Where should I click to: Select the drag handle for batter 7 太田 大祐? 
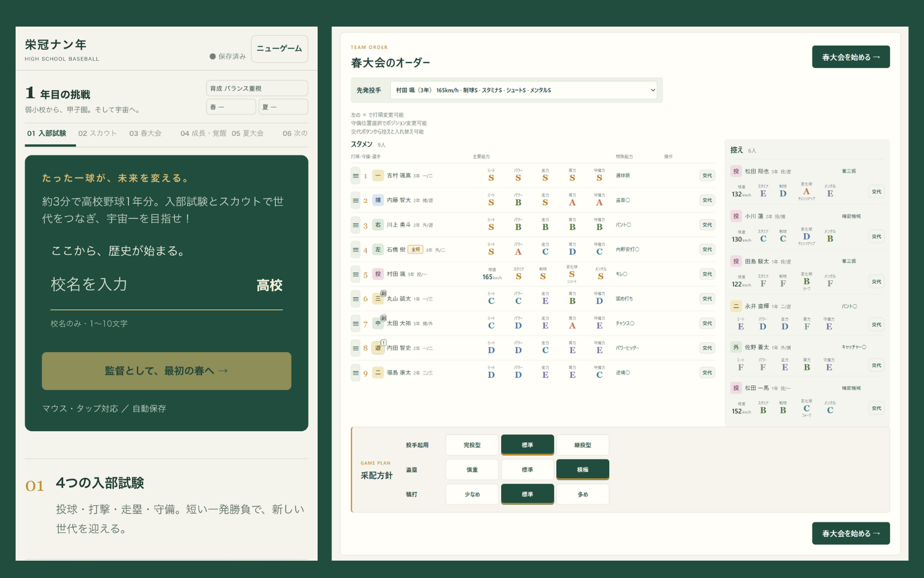point(356,324)
